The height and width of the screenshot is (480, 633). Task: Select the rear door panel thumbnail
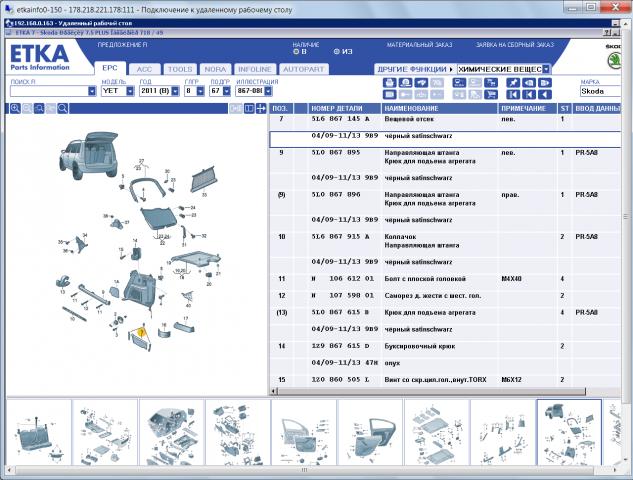pos(370,432)
